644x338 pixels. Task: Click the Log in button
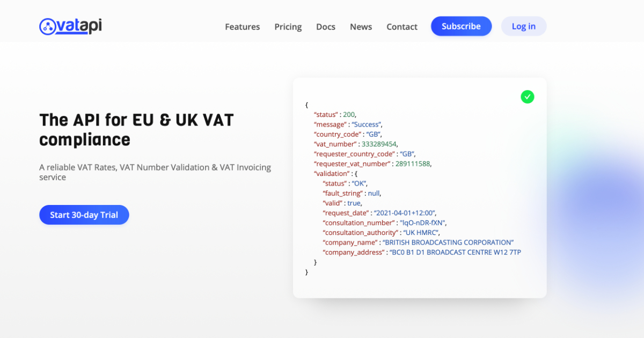[523, 26]
